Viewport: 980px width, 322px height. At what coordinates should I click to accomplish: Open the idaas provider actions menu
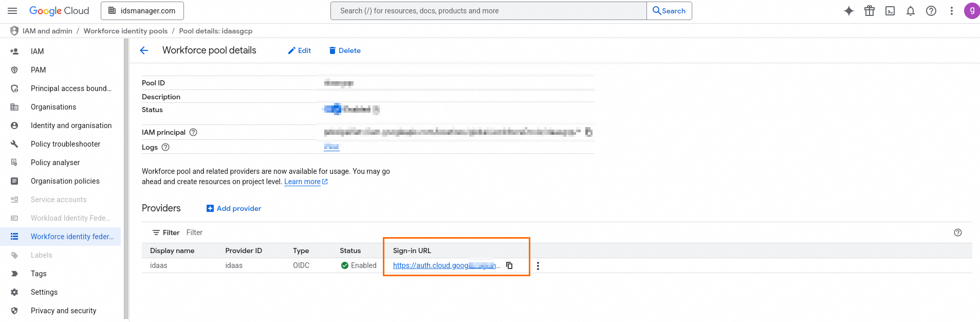pyautogui.click(x=538, y=266)
